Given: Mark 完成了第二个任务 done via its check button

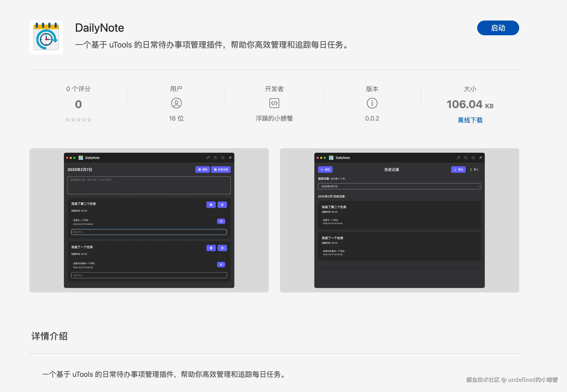Looking at the screenshot, I should click(211, 205).
